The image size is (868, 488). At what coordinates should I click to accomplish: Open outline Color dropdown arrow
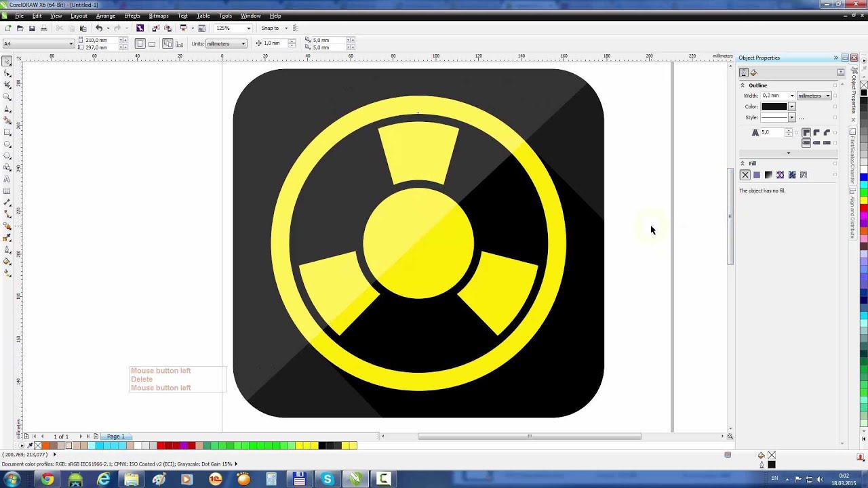coord(791,106)
